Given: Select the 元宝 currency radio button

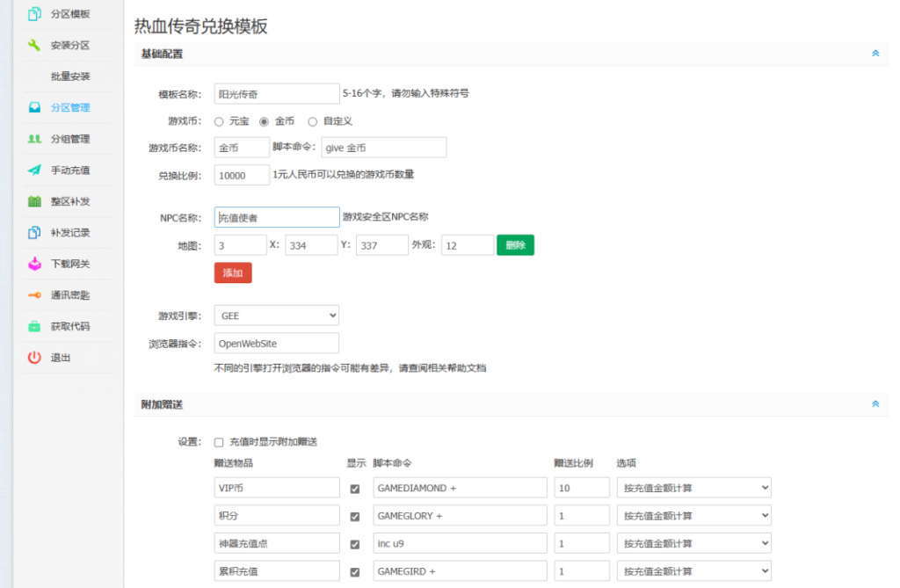Looking at the screenshot, I should (219, 121).
